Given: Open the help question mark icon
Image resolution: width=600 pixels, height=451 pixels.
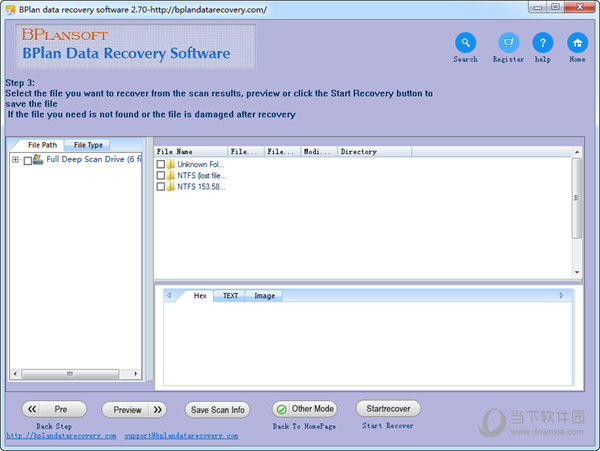Looking at the screenshot, I should point(543,42).
